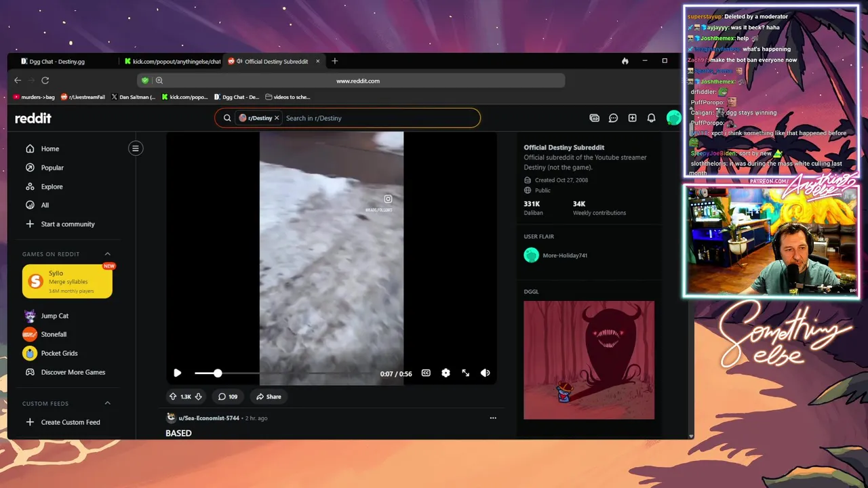Open the kick.com/popo bookmark
Screen dimensions: 868x488
pyautogui.click(x=185, y=97)
